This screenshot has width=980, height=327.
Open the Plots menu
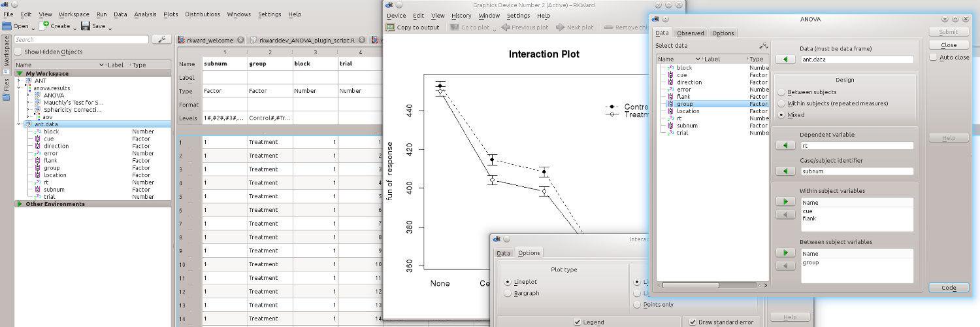point(171,14)
